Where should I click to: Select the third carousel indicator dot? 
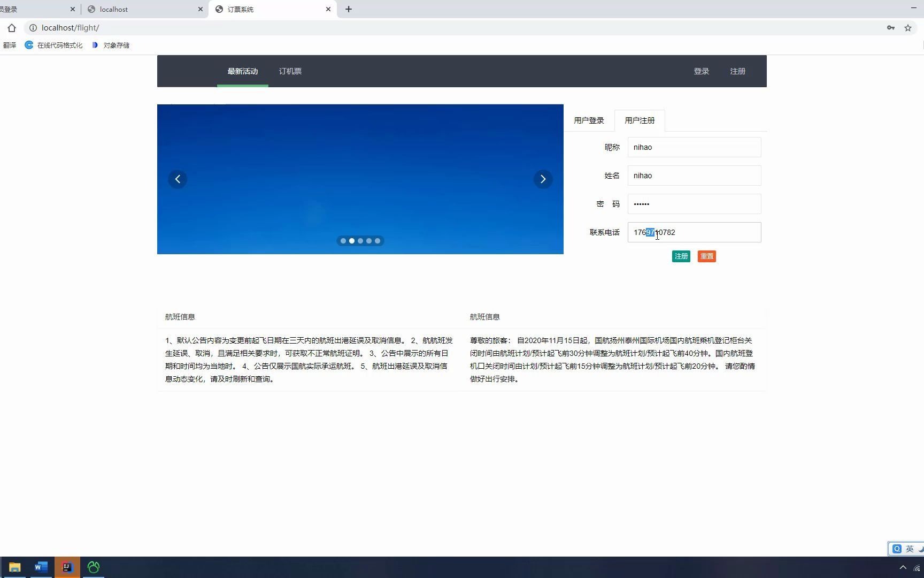[x=360, y=241]
